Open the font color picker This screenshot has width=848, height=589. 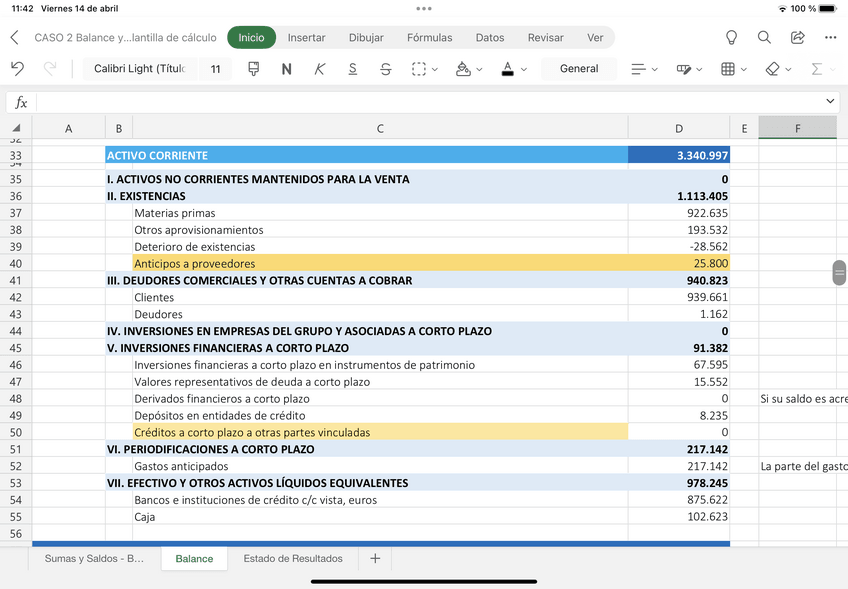(x=513, y=69)
